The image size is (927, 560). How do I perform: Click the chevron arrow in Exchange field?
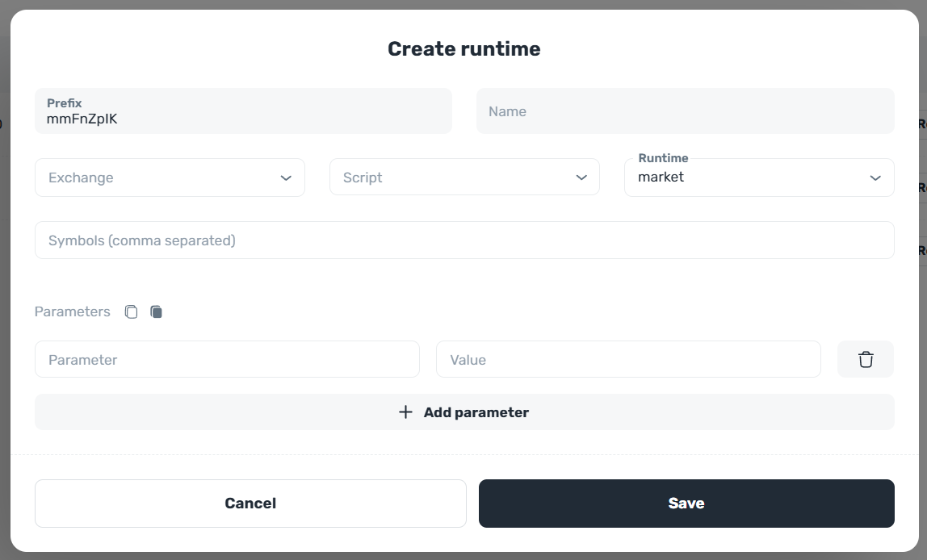tap(286, 178)
